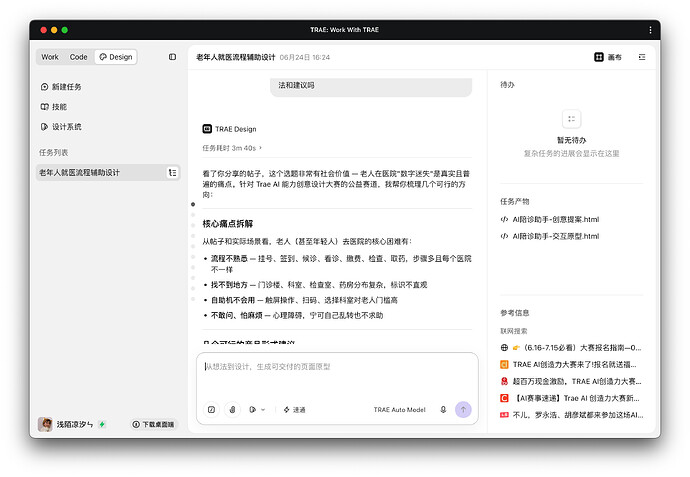Toggle the right panel list icon

click(x=642, y=57)
